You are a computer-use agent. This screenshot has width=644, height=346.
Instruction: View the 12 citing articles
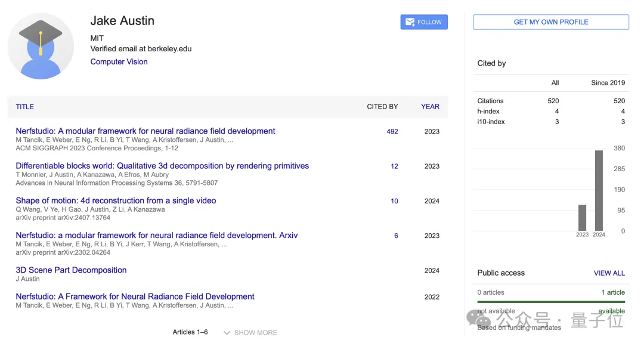[394, 166]
